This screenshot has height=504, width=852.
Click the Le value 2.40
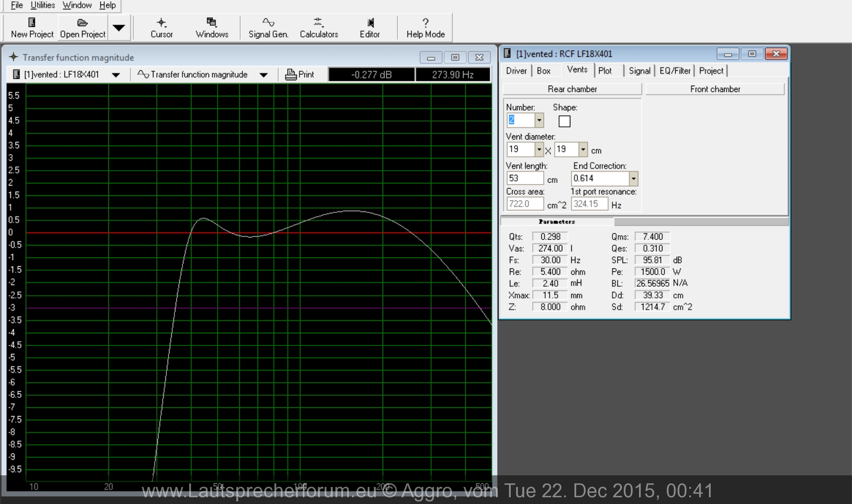[x=550, y=283]
